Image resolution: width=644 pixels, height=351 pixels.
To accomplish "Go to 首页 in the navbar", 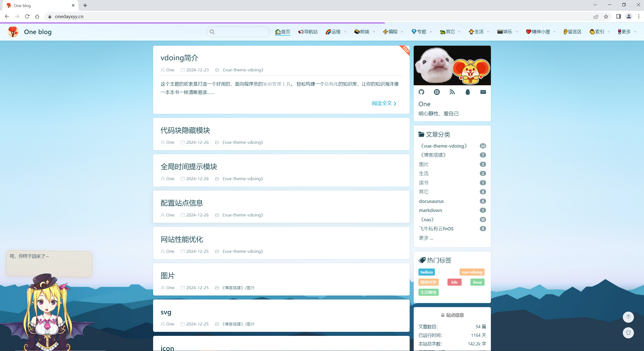I will coord(283,32).
